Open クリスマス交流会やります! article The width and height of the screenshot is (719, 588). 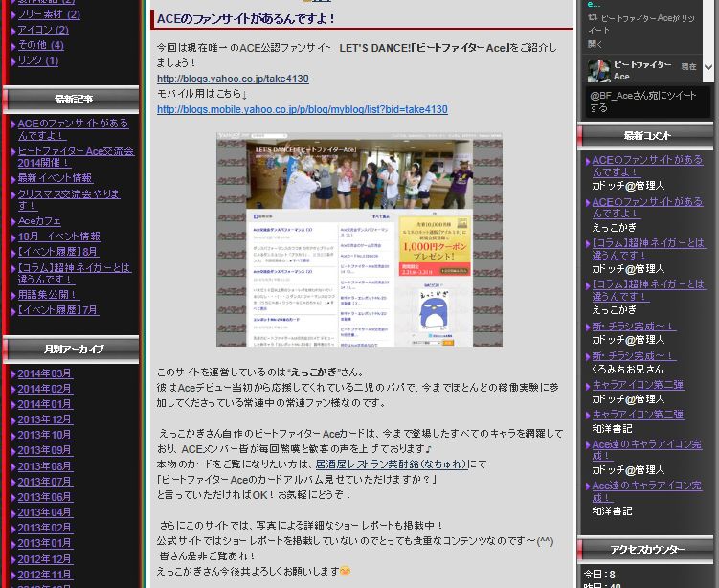pos(69,199)
